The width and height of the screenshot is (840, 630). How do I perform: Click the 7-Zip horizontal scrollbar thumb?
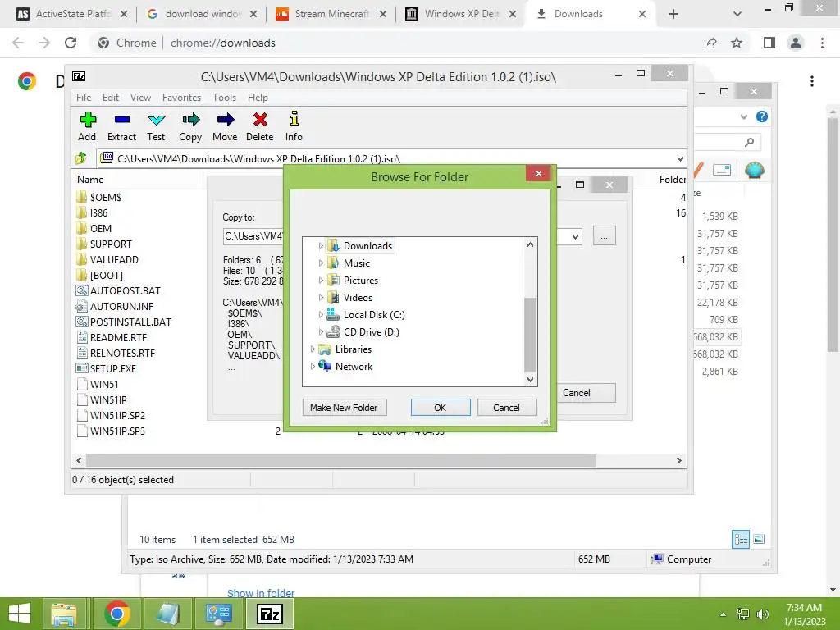(340, 461)
